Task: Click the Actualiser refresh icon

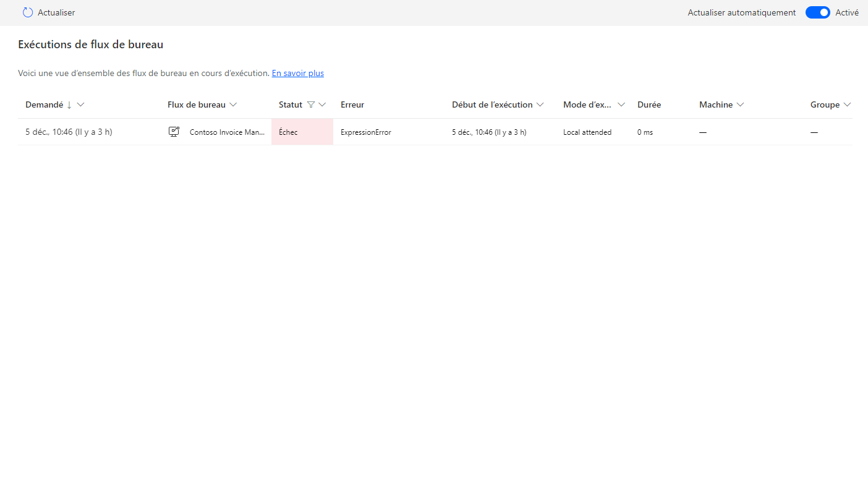Action: [x=28, y=12]
